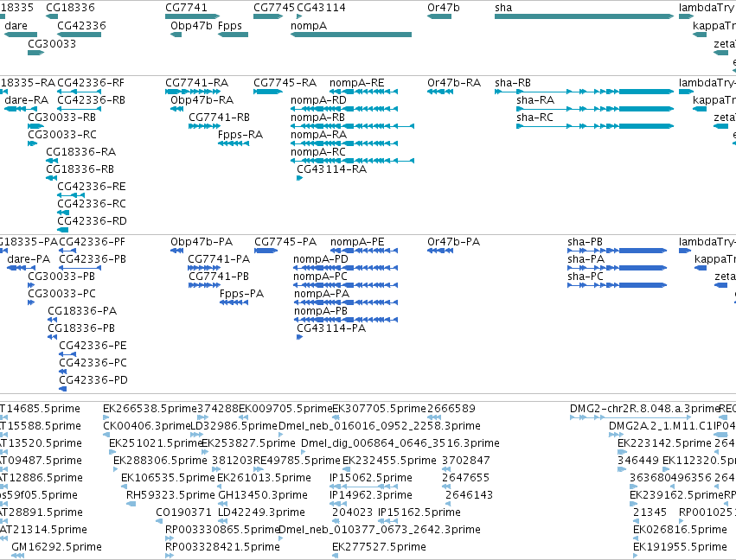Select transcript sha-RB
736x560 pixels.
[585, 92]
